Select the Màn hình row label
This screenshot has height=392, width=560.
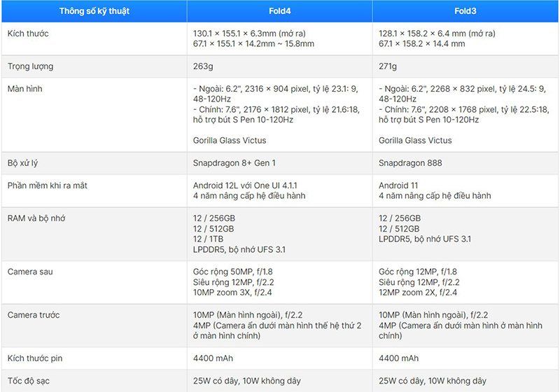pyautogui.click(x=24, y=89)
